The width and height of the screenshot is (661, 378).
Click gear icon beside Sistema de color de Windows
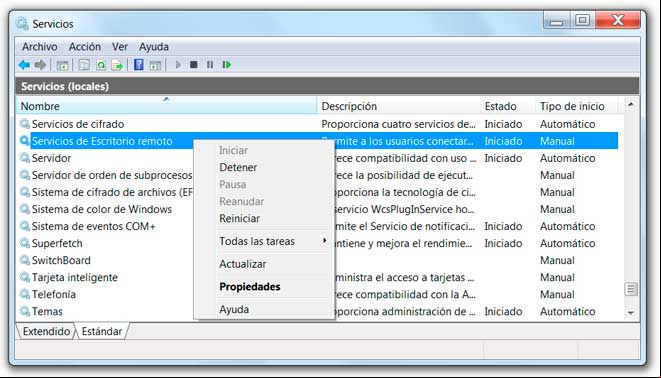25,209
